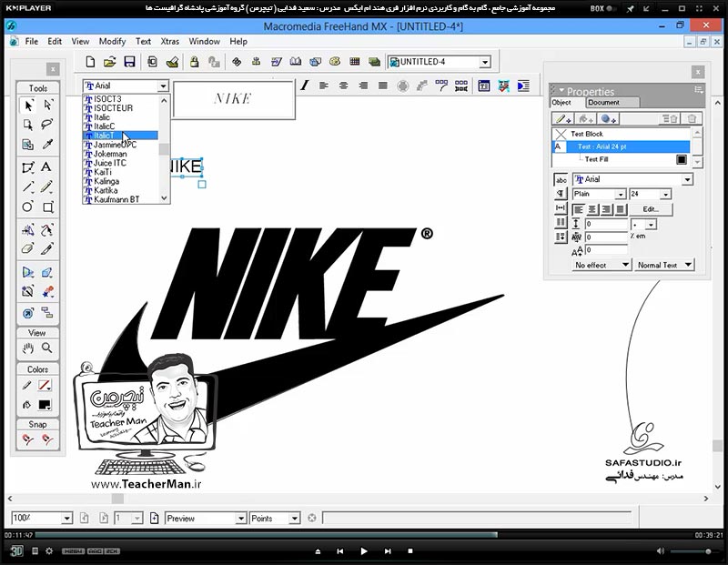The width and height of the screenshot is (728, 565).
Task: Select the Pencil tool
Action: point(46,187)
